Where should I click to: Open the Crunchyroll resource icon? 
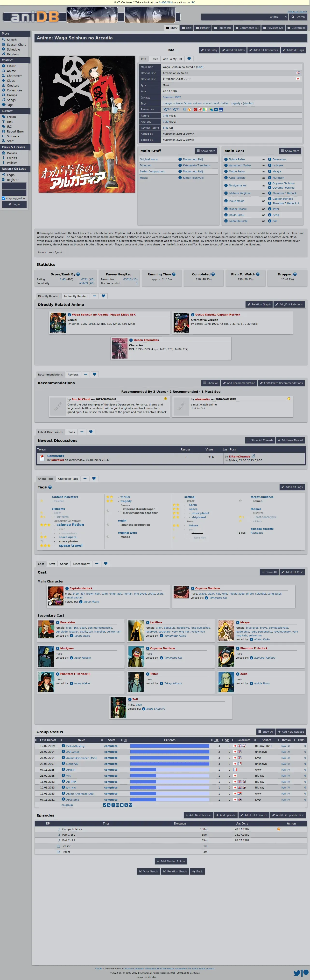(190, 110)
